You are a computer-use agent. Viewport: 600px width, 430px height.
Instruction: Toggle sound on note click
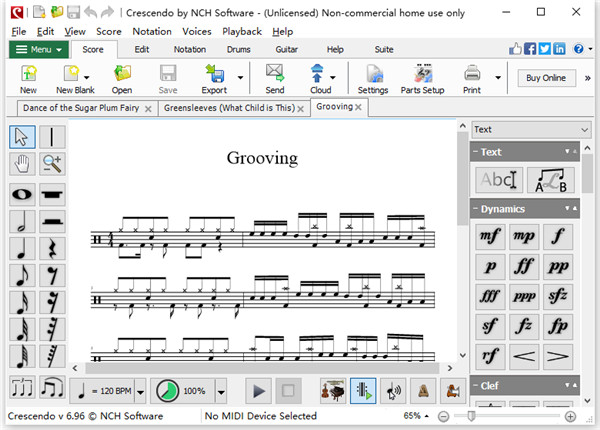coord(393,391)
